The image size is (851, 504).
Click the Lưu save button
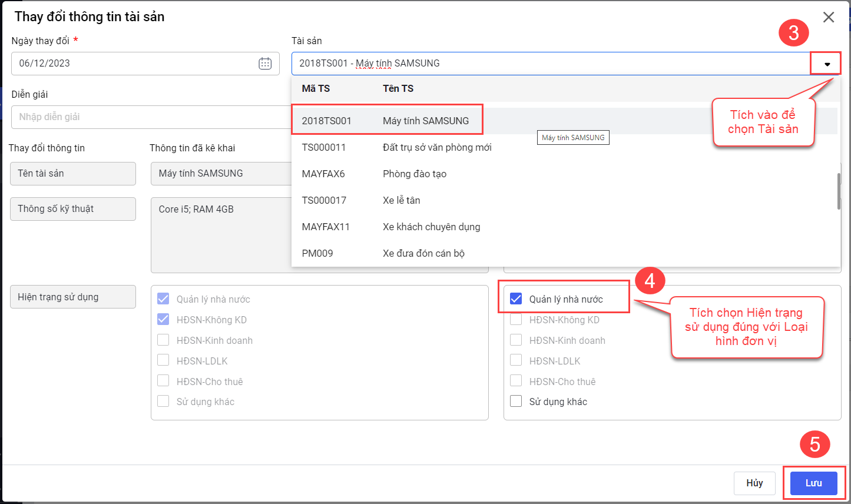click(813, 483)
